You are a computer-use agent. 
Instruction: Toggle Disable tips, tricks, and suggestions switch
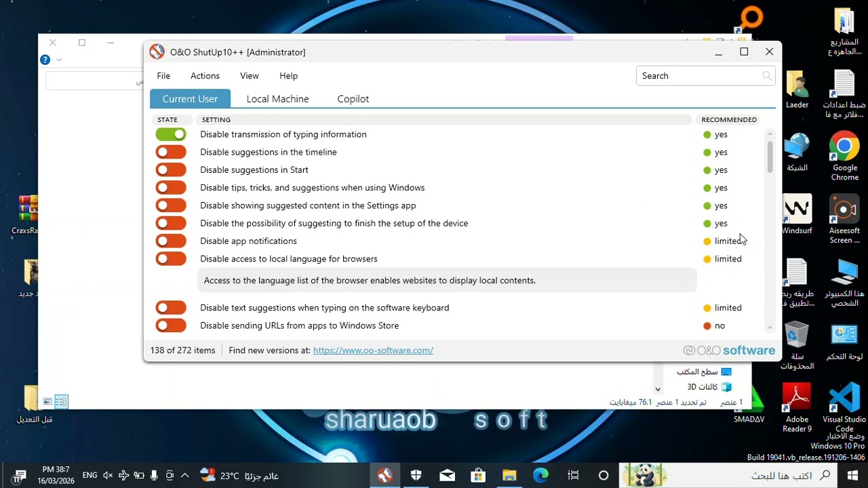(171, 188)
